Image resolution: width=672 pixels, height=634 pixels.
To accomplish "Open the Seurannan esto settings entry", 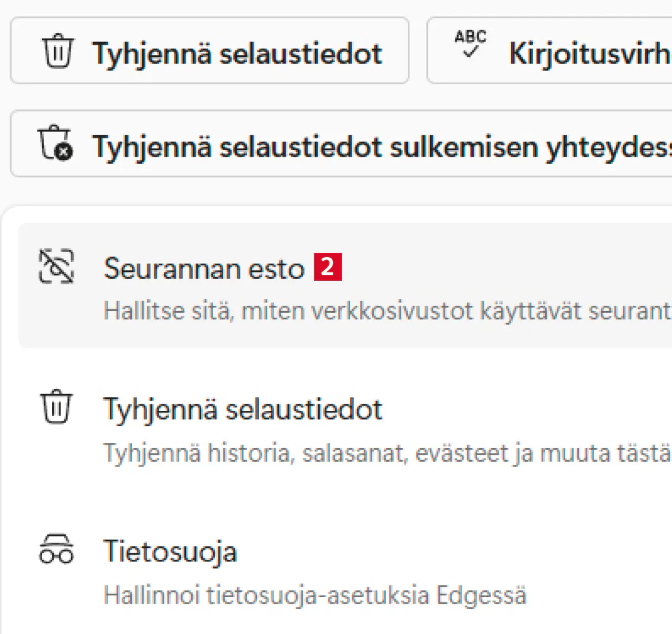I will (x=204, y=269).
